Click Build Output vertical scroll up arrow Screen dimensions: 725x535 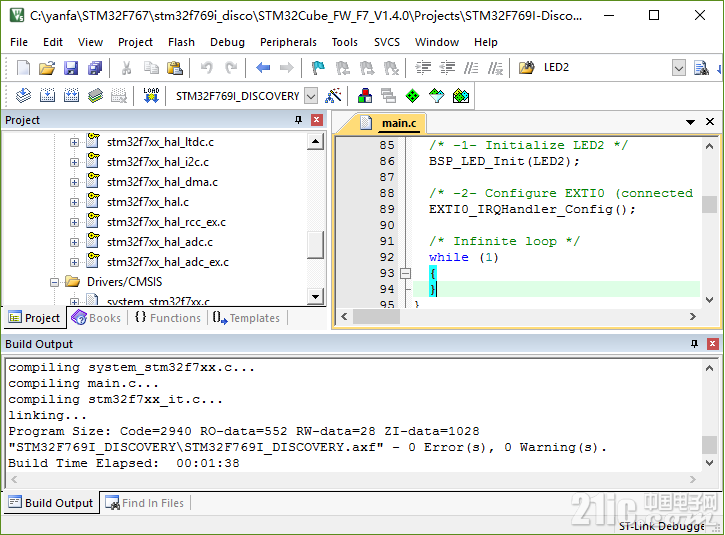(709, 369)
